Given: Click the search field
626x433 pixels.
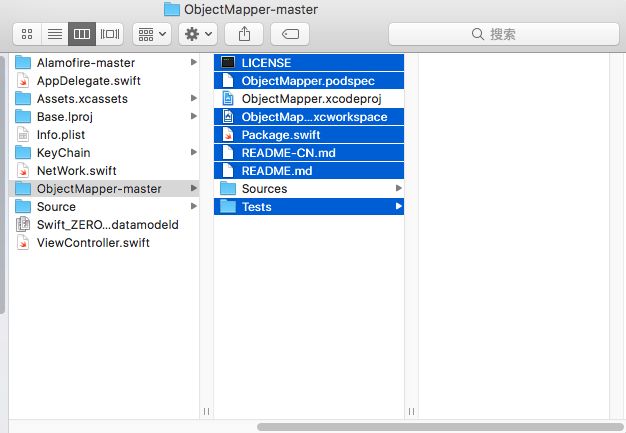Looking at the screenshot, I should click(x=504, y=34).
